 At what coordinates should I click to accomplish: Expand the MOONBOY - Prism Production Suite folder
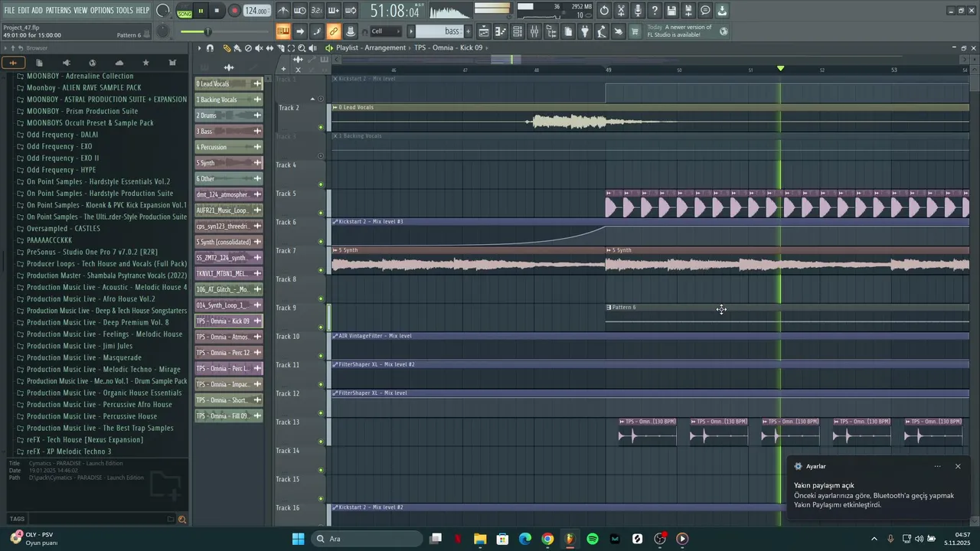pos(83,111)
